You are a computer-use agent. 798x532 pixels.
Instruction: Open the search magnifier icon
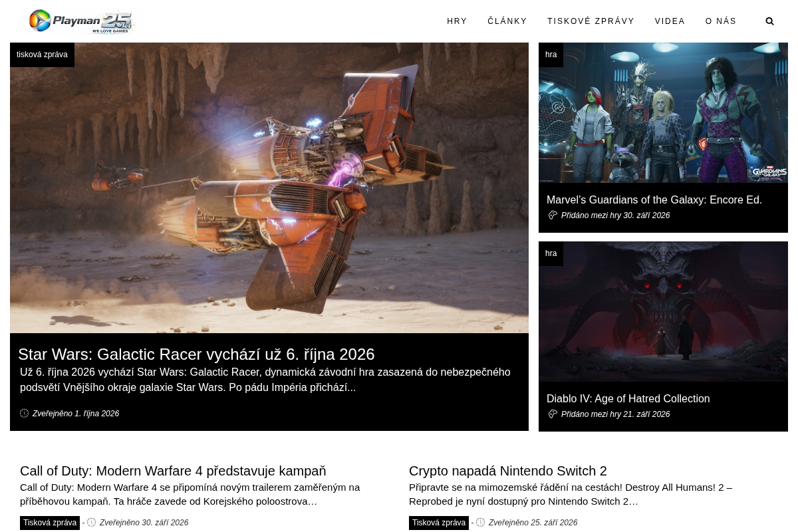pyautogui.click(x=770, y=21)
